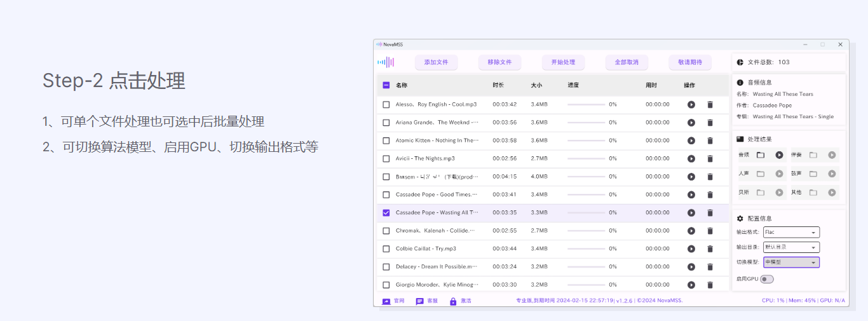Screen dimensions: 868x321
Task: Remove Colbie Caillat Try.mp3 with trash icon
Action: tap(710, 249)
